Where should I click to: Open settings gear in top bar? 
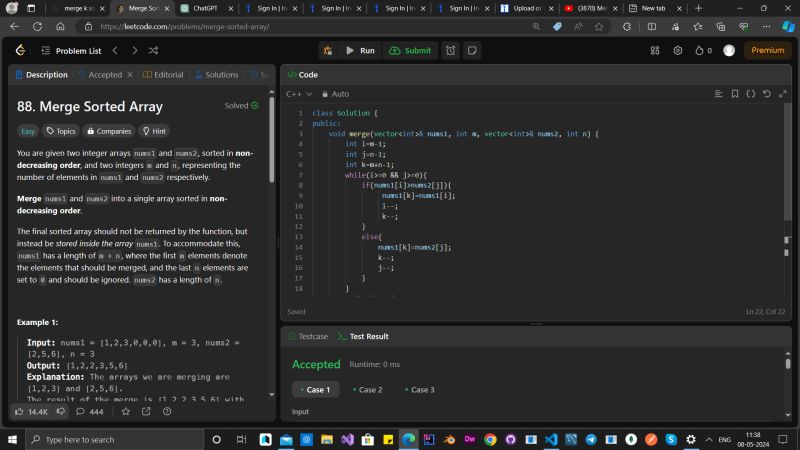pos(677,50)
